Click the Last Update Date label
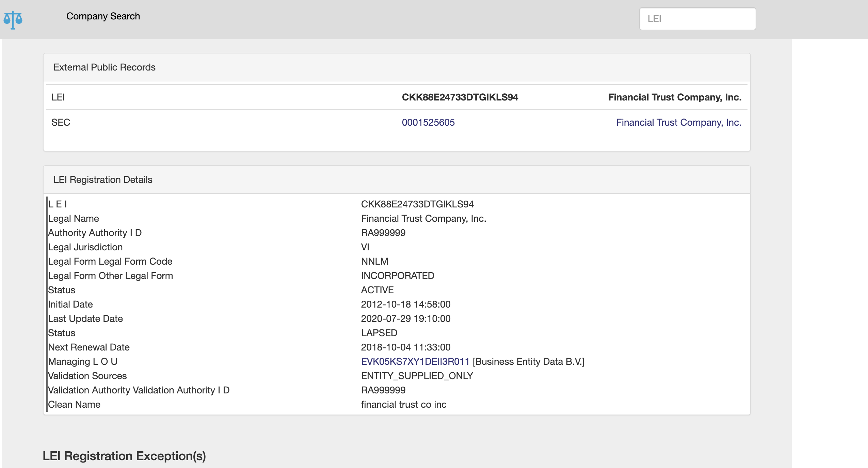Image resolution: width=868 pixels, height=468 pixels. tap(85, 318)
